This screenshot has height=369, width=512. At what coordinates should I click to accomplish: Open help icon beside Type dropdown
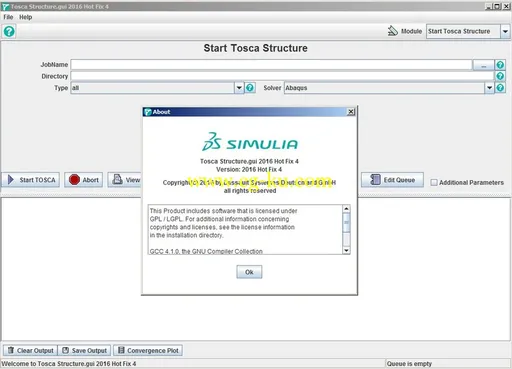[x=250, y=88]
